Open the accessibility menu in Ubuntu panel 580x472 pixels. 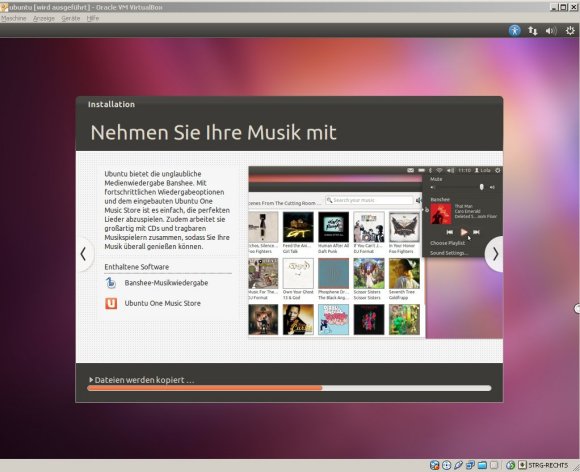pos(515,30)
